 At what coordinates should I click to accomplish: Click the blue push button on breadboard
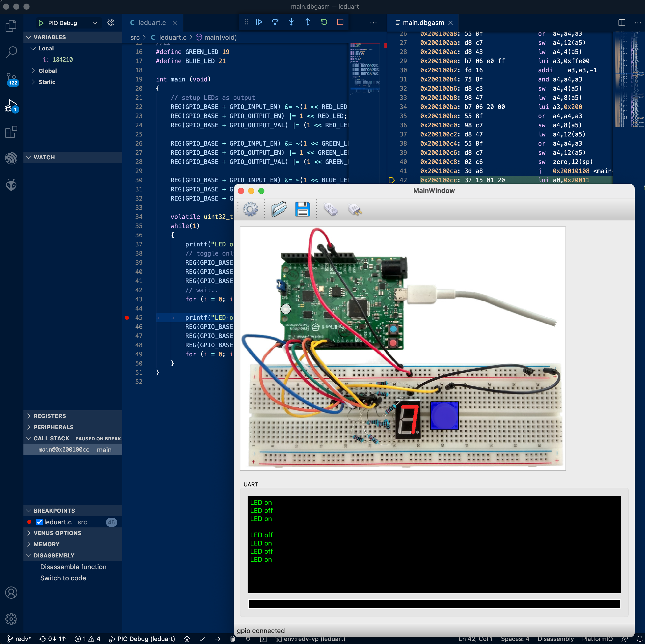(x=444, y=415)
